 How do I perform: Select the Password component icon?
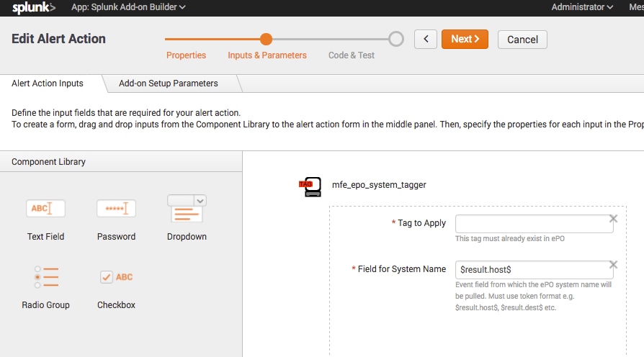click(x=116, y=209)
